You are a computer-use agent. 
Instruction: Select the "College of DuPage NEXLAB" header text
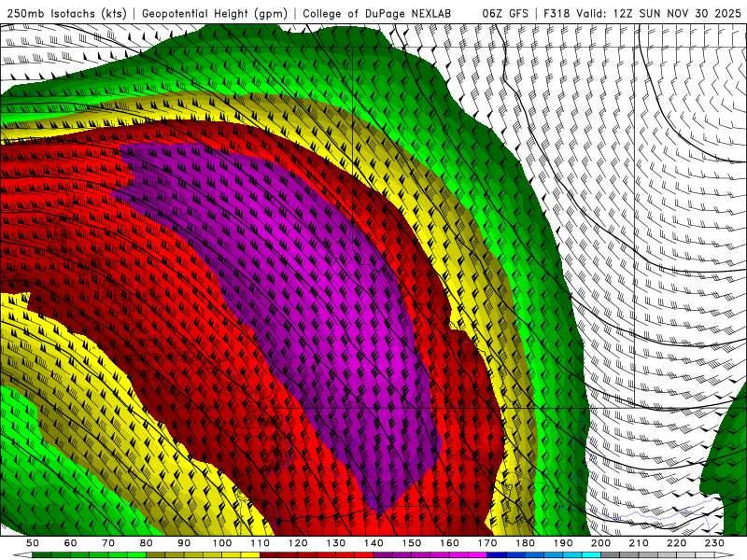tap(376, 14)
